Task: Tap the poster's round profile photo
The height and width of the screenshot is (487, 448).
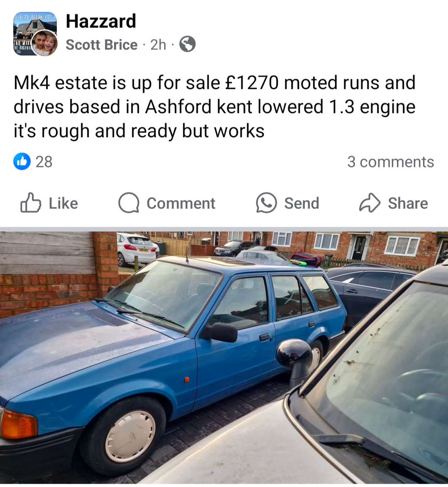Action: coord(45,43)
